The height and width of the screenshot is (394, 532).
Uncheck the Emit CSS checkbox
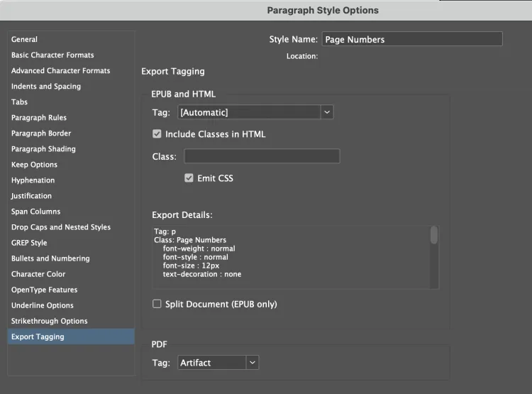click(x=189, y=178)
